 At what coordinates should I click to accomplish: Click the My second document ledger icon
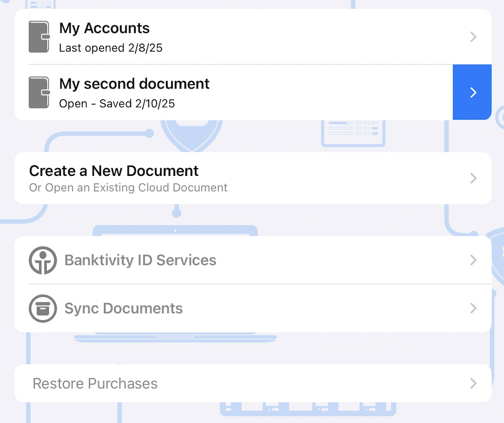click(39, 93)
